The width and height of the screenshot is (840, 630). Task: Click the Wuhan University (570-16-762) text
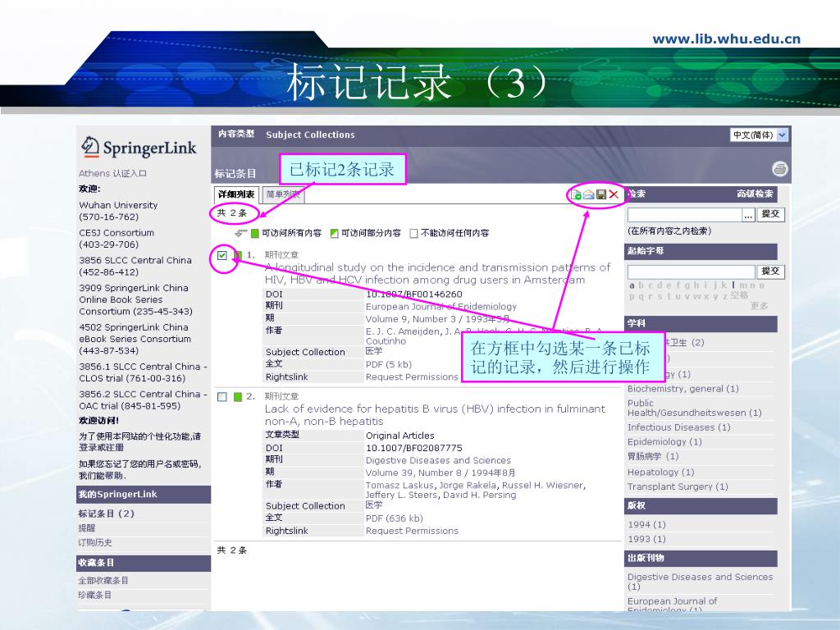tap(118, 211)
